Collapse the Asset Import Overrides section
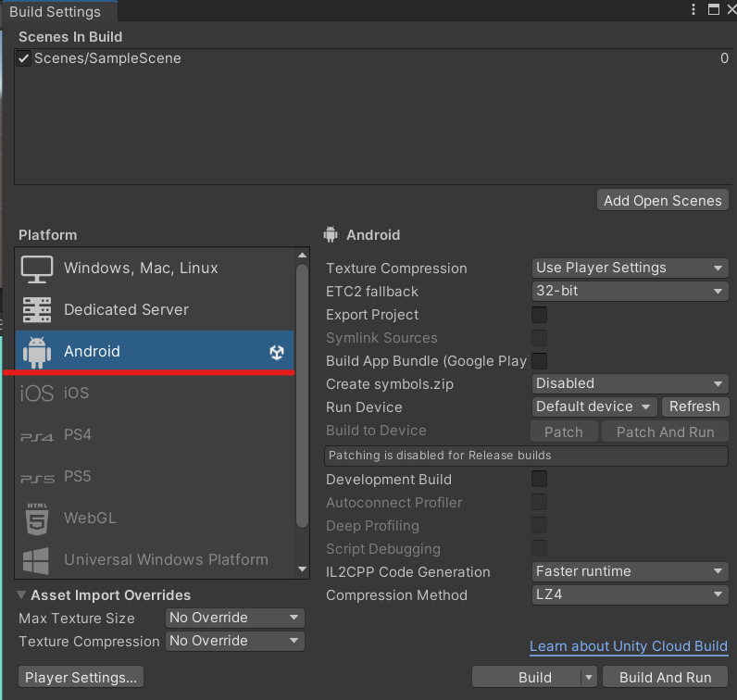Screen dimensions: 737x700 coord(21,595)
